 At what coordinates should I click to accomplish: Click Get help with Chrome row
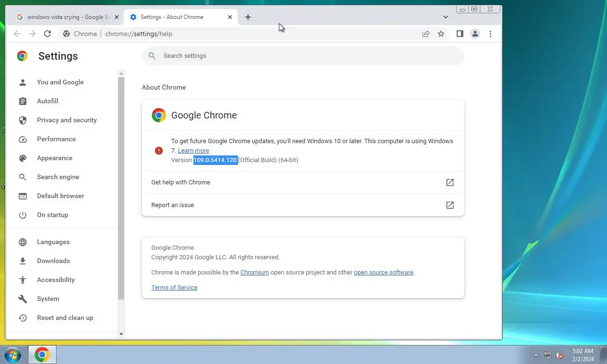click(303, 182)
